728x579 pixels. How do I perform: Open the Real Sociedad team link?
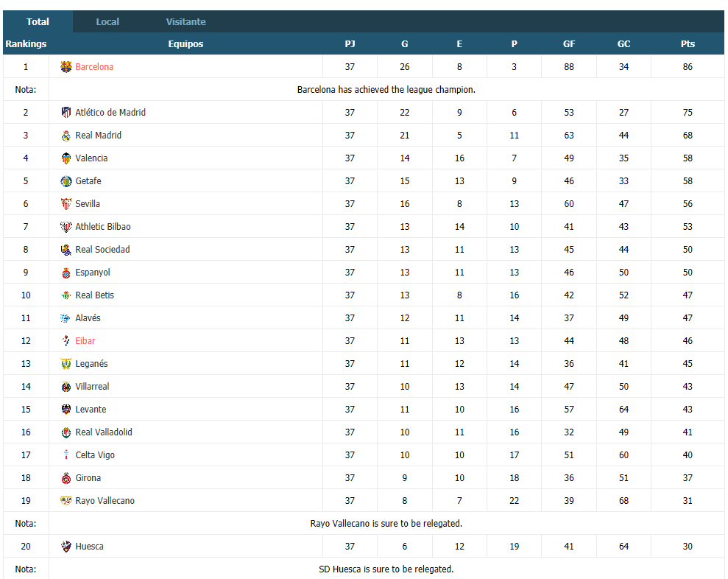pyautogui.click(x=102, y=250)
